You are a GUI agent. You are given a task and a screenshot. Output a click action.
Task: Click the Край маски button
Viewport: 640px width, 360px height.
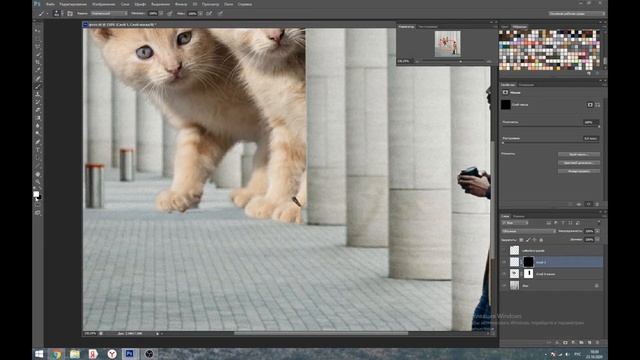click(579, 154)
